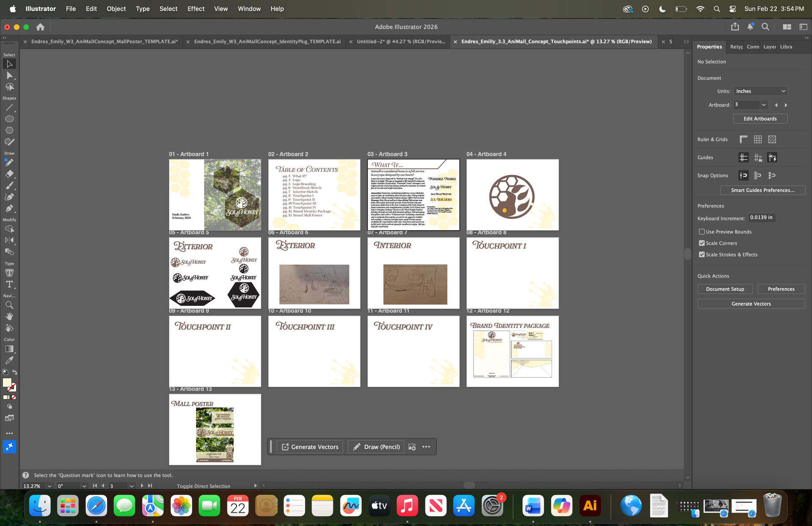
Task: Select the Hand tool for panning
Action: [x=9, y=317]
